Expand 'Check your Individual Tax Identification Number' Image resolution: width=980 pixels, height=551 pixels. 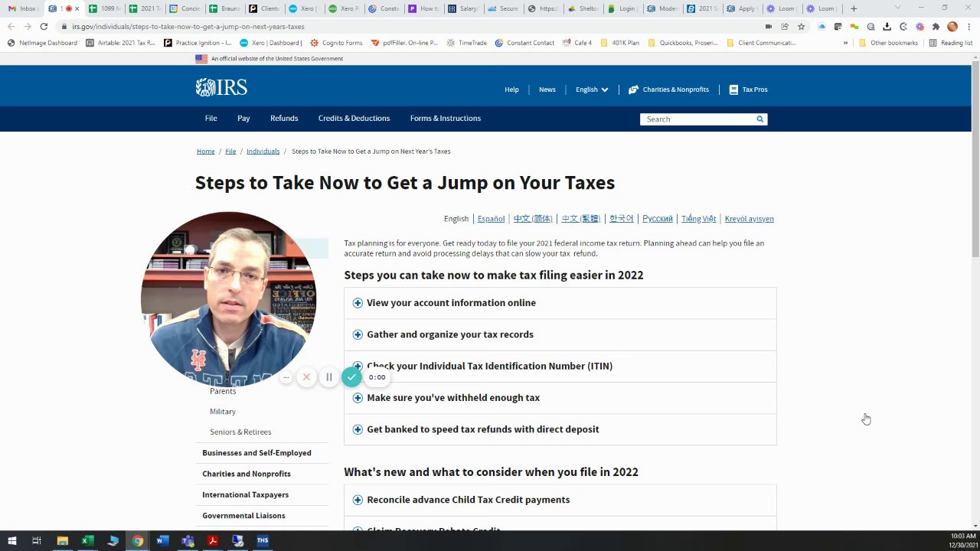560,366
